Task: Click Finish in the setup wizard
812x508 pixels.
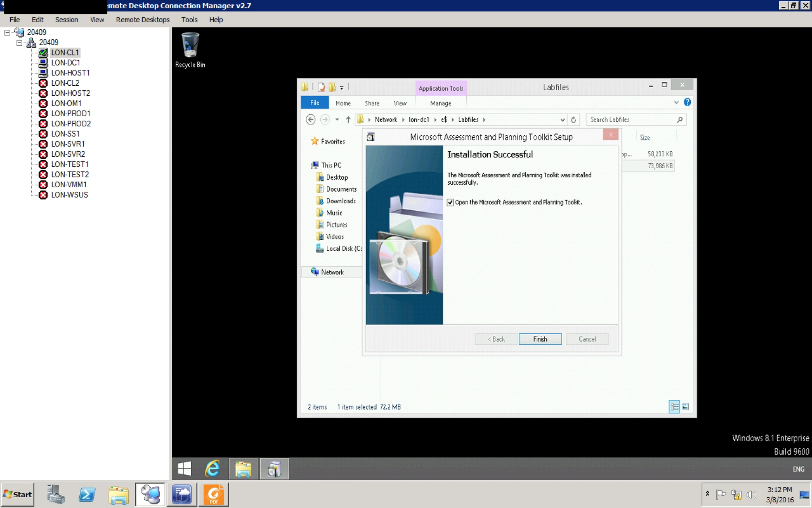Action: point(540,339)
